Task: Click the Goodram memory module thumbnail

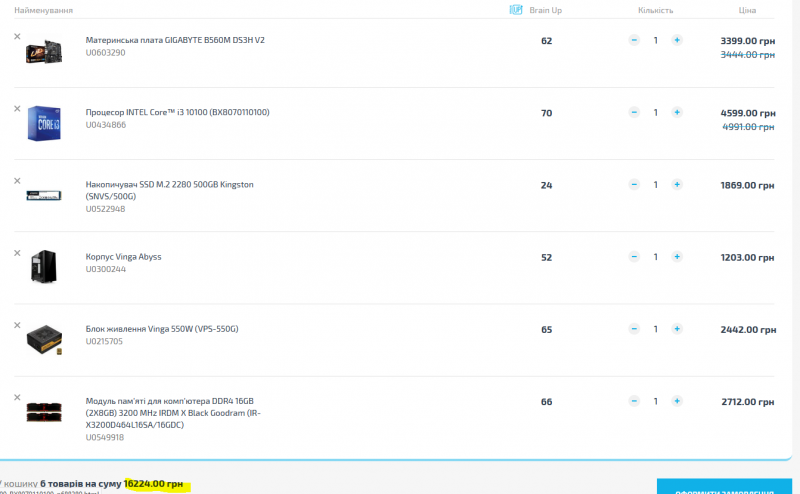Action: coord(44,411)
